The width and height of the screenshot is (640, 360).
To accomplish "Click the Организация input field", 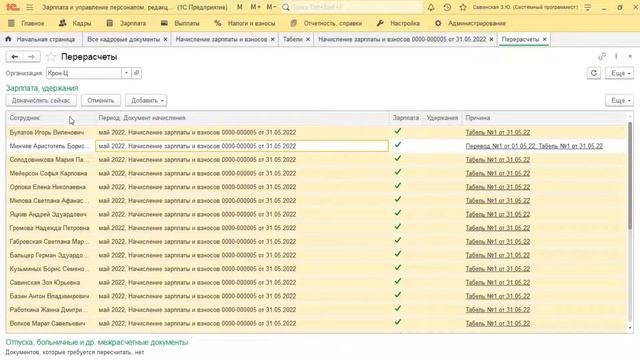I will 84,73.
